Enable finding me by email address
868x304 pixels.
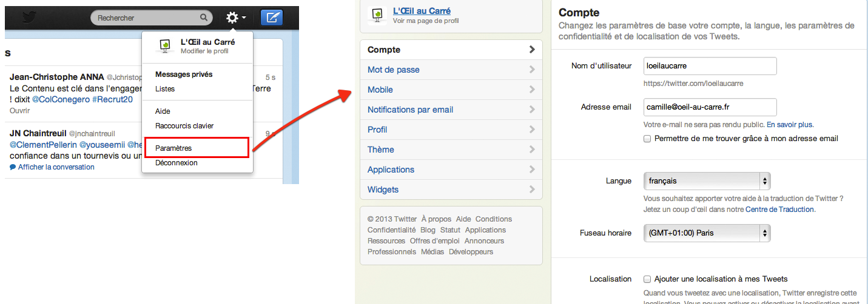tap(647, 139)
